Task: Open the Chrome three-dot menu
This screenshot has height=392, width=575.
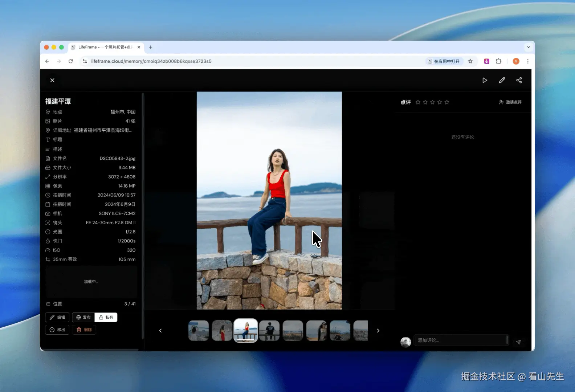Action: (528, 61)
